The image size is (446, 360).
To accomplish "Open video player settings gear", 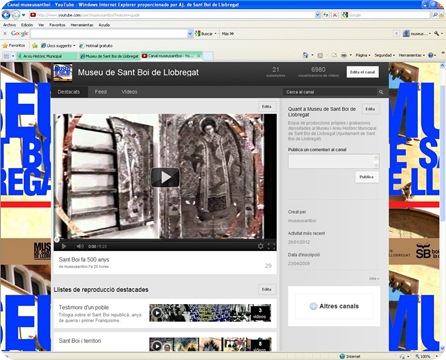I will point(260,246).
